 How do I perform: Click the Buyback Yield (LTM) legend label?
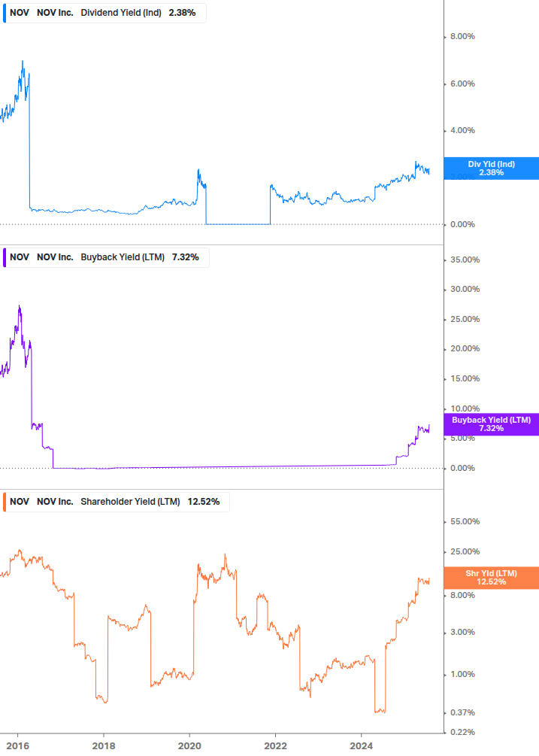point(123,257)
